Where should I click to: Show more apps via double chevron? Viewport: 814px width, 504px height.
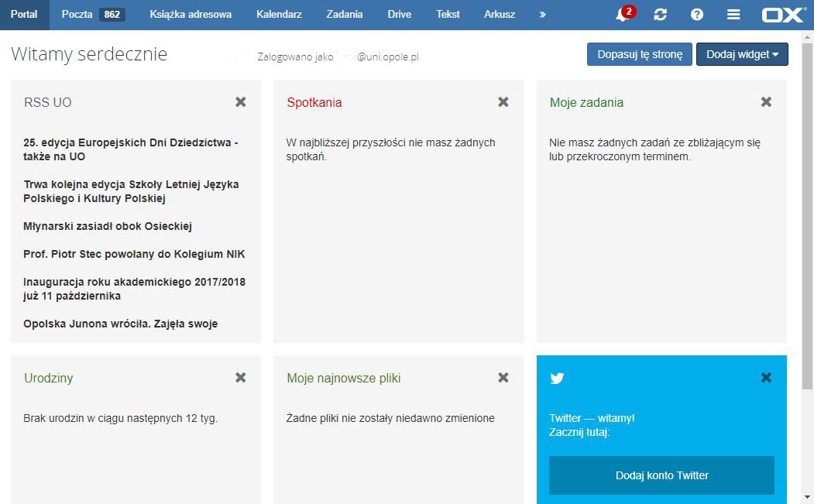542,15
